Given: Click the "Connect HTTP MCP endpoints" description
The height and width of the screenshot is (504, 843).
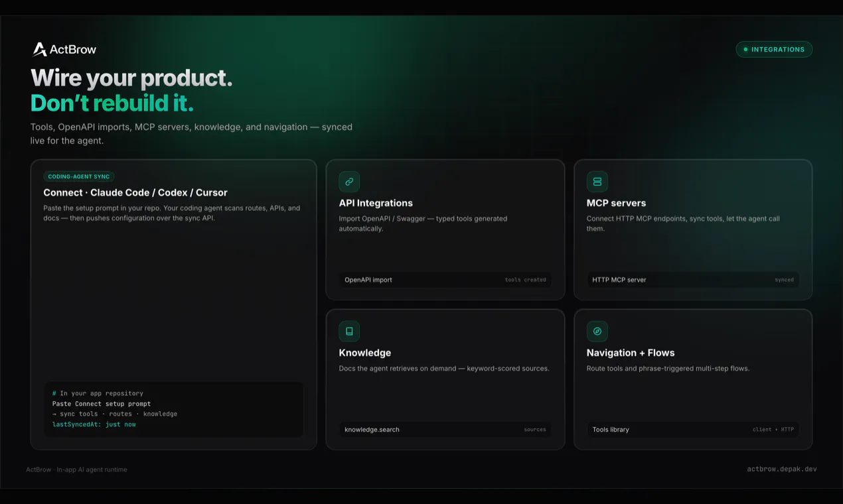Looking at the screenshot, I should tap(683, 223).
